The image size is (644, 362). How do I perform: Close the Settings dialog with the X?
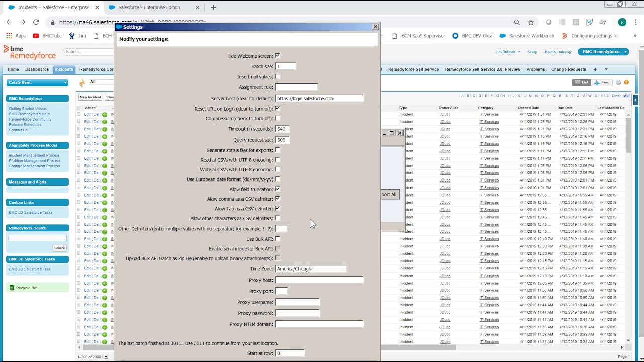pyautogui.click(x=375, y=27)
